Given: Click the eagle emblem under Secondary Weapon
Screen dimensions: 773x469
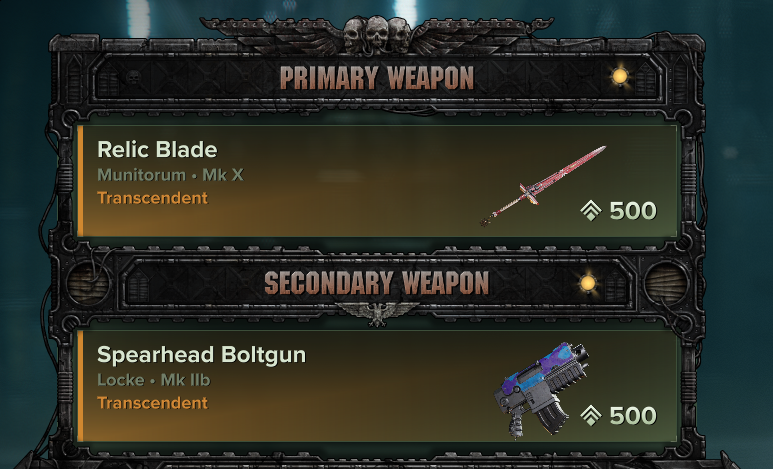Looking at the screenshot, I should tap(377, 314).
